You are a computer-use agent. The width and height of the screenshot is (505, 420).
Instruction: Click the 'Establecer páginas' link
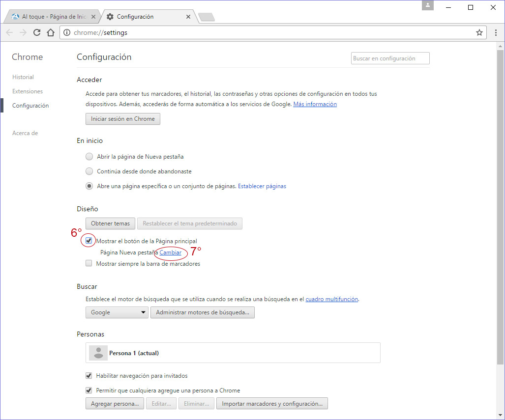(262, 186)
